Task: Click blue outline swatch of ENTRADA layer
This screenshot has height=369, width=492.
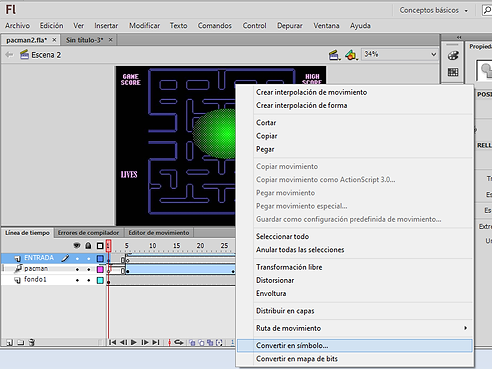Action: click(100, 258)
